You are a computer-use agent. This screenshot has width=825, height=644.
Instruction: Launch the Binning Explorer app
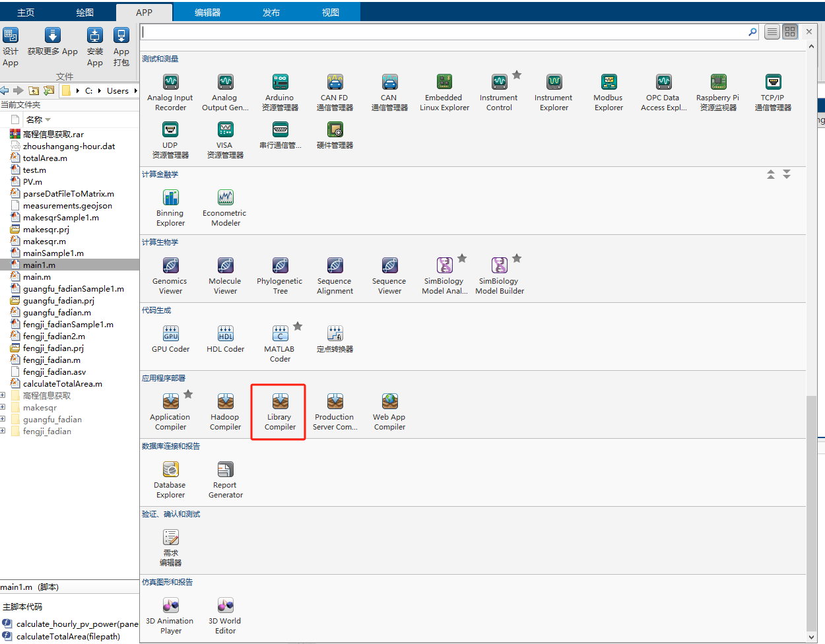pyautogui.click(x=170, y=208)
